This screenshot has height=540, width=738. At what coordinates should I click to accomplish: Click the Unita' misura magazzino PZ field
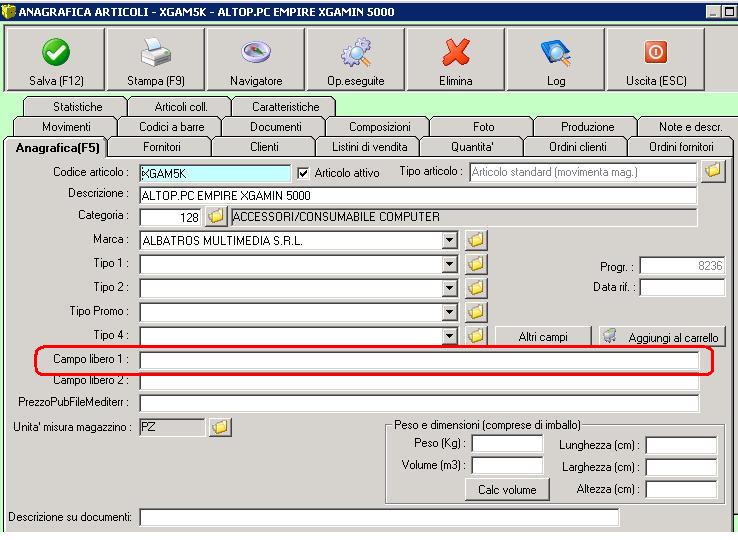click(172, 427)
